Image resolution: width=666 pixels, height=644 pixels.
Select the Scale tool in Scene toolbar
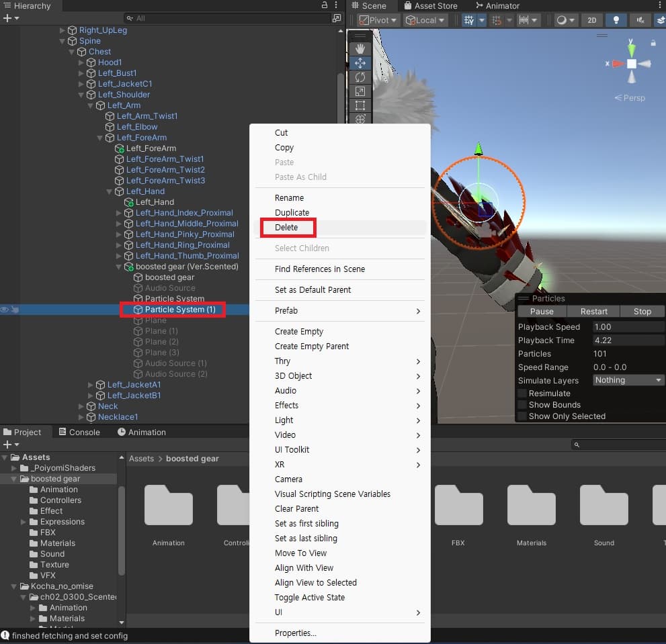coord(360,91)
